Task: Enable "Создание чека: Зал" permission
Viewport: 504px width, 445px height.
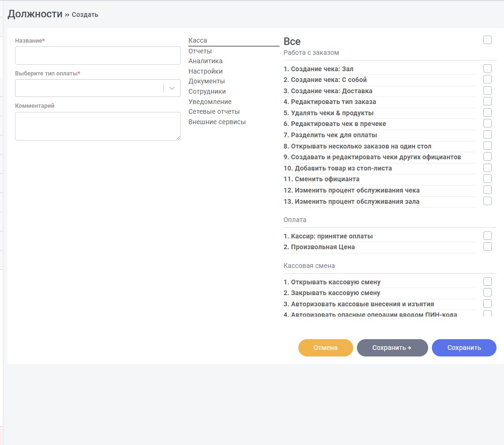Action: (x=487, y=68)
